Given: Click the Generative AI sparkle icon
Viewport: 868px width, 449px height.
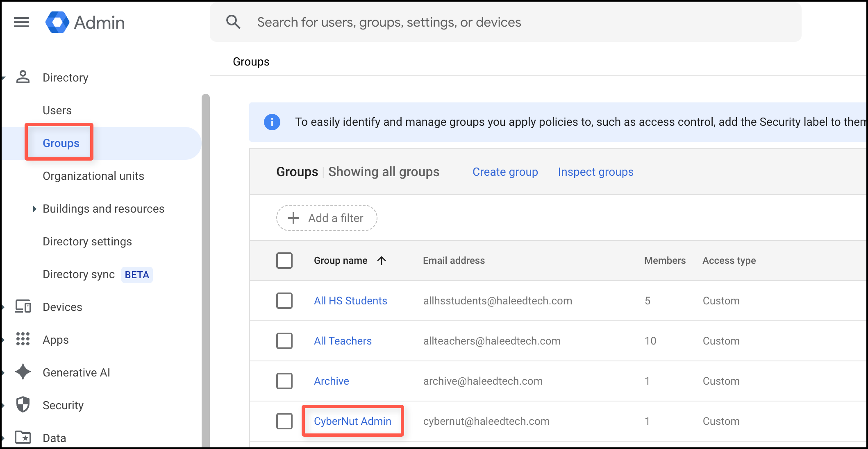Looking at the screenshot, I should coord(23,372).
